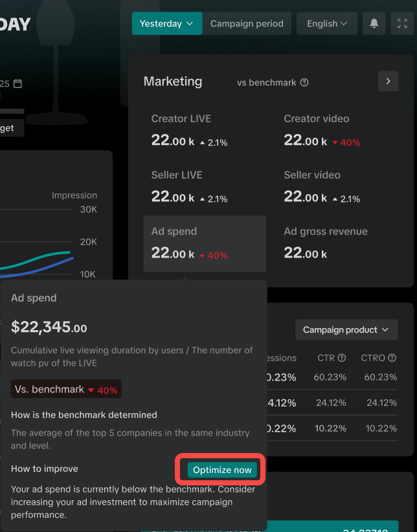Select the Ad spend metric card
The image size is (417, 532).
click(x=204, y=243)
